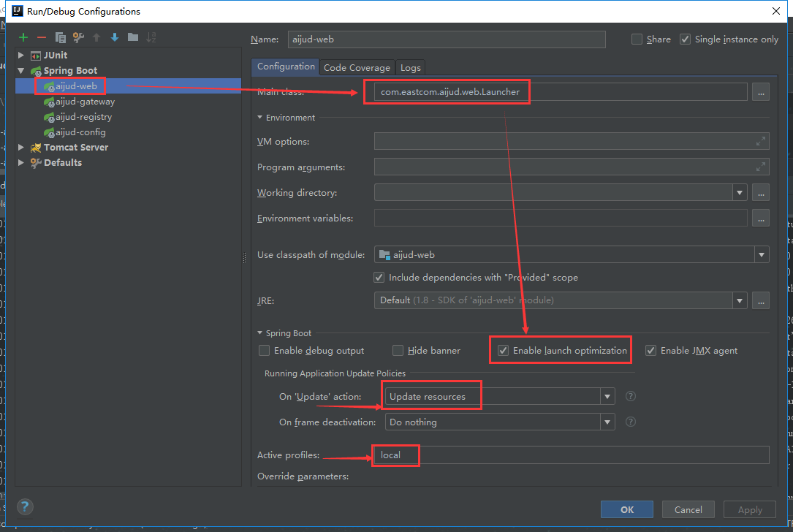The height and width of the screenshot is (532, 793).
Task: Collapse the Environment section
Action: point(260,118)
